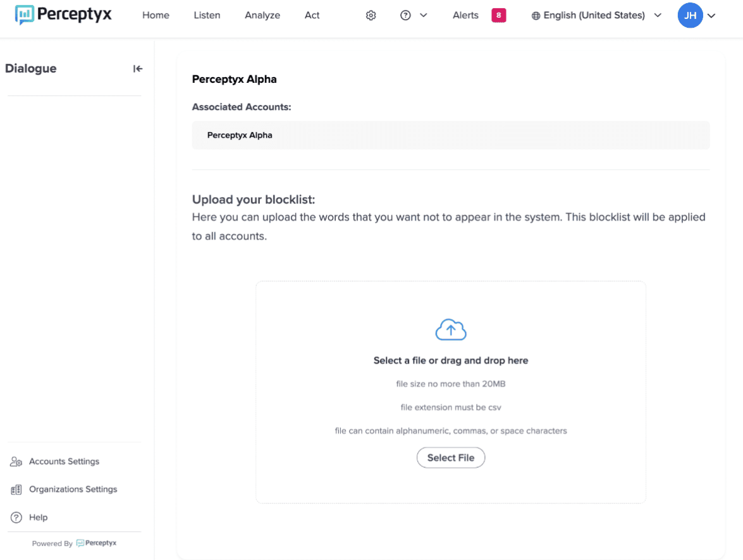Click the Select File button
743x560 pixels.
pyautogui.click(x=451, y=458)
